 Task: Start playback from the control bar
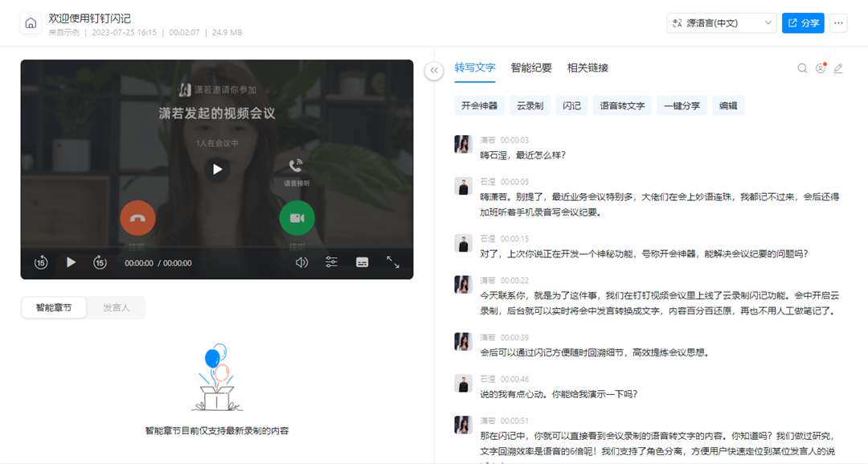click(71, 262)
